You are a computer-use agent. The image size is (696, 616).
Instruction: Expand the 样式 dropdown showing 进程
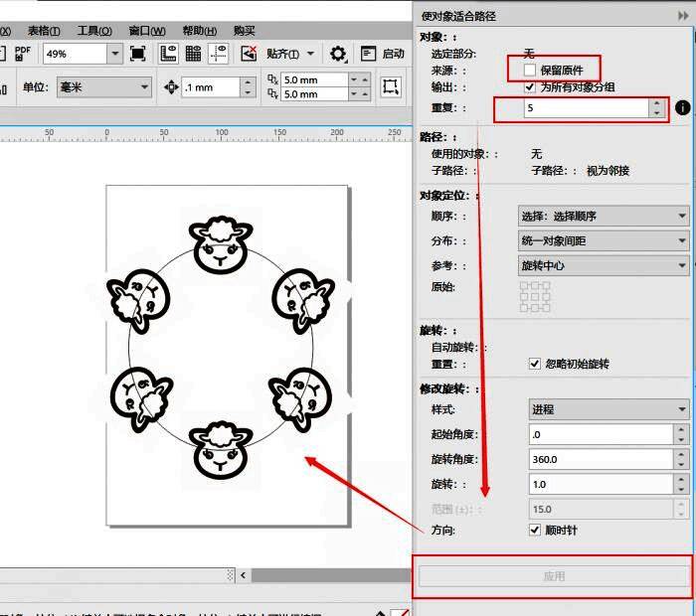pyautogui.click(x=609, y=409)
